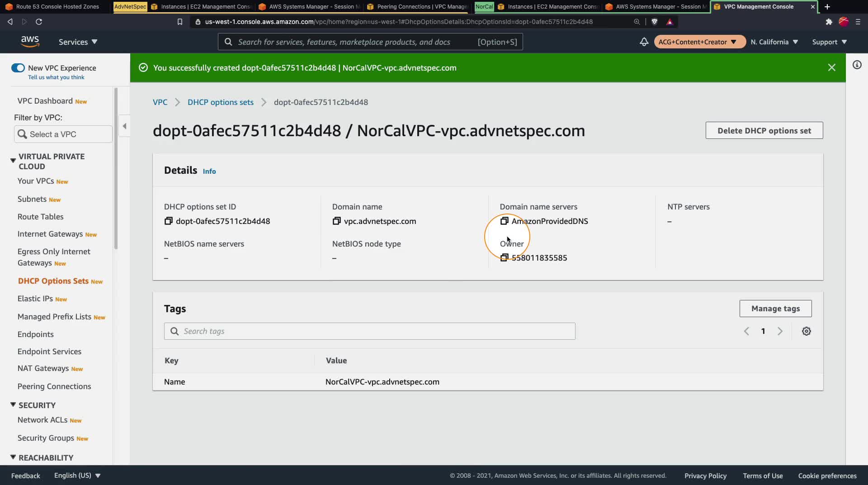This screenshot has width=868, height=485.
Task: Click the Select a VPC filter field
Action: (x=63, y=134)
